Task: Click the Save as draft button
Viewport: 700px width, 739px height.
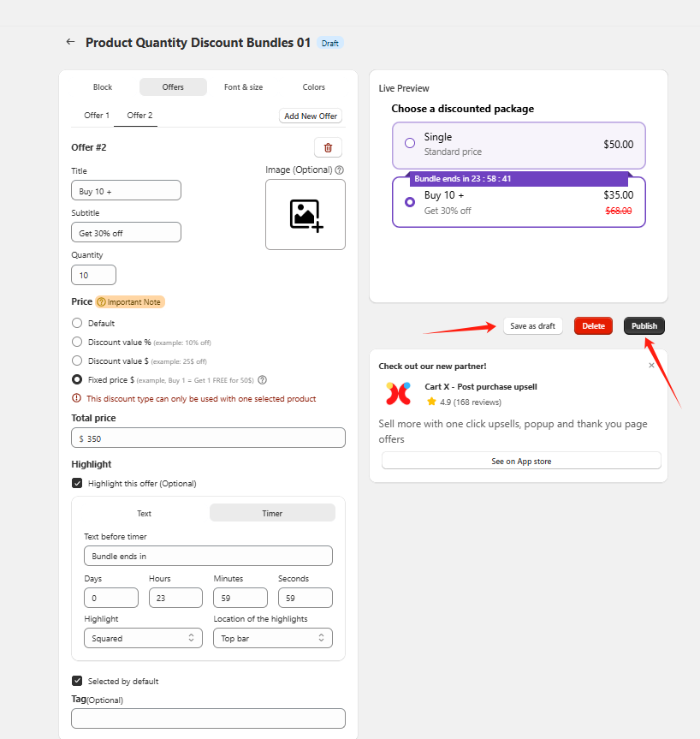Action: pos(532,326)
